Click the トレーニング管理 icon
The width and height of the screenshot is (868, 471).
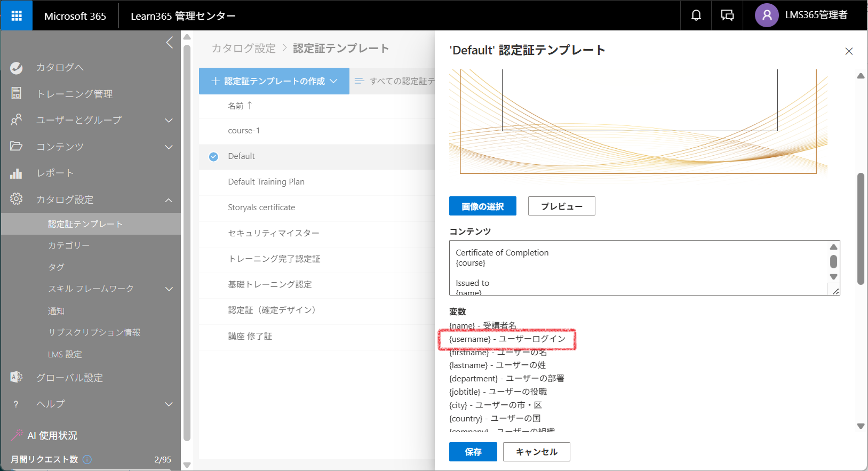pyautogui.click(x=17, y=94)
